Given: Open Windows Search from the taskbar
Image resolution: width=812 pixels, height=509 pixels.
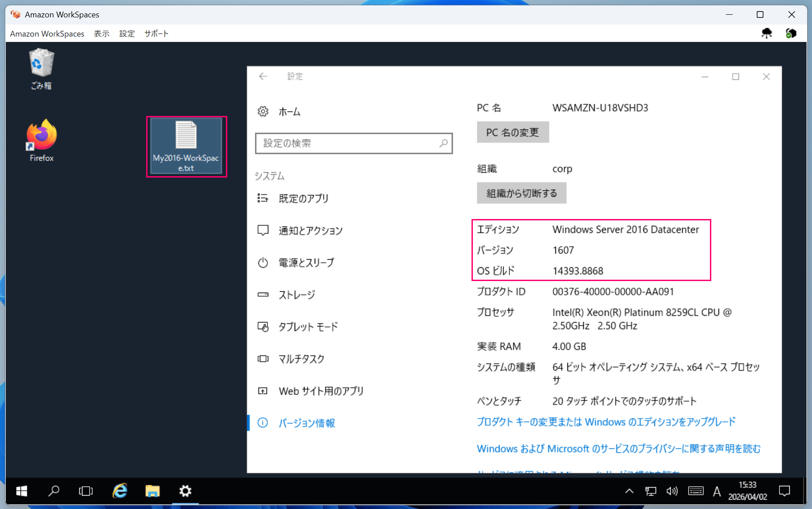Looking at the screenshot, I should 53,491.
